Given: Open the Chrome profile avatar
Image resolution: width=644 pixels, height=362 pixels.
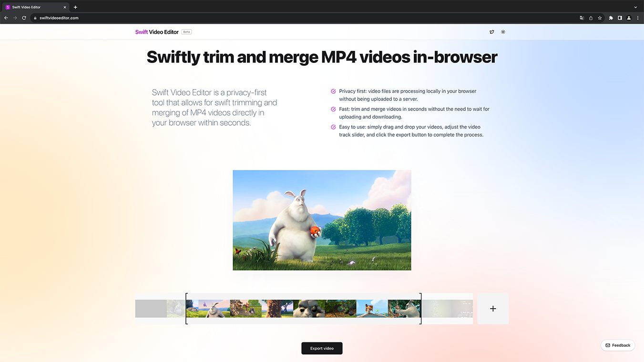Looking at the screenshot, I should pyautogui.click(x=629, y=18).
